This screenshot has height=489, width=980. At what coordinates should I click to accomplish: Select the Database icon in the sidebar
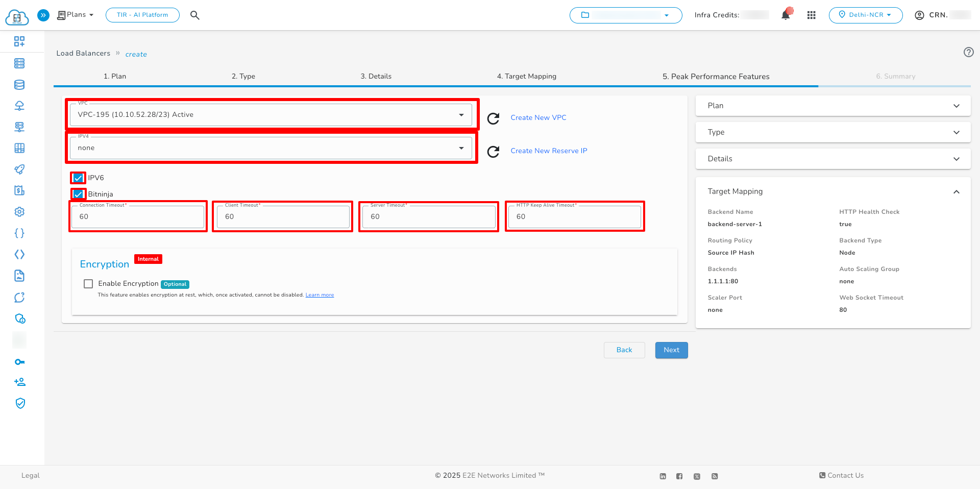pyautogui.click(x=19, y=85)
